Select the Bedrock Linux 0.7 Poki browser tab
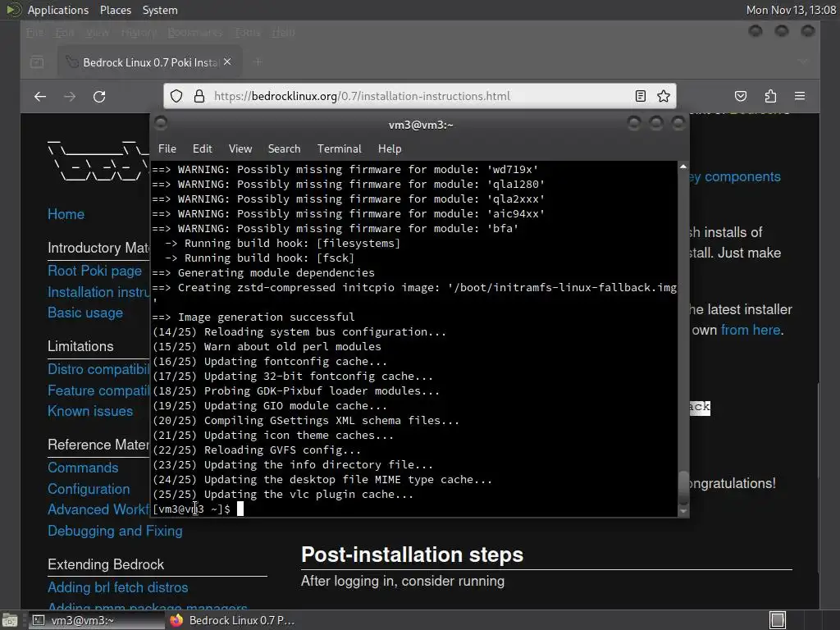The width and height of the screenshot is (840, 630). pyautogui.click(x=150, y=62)
